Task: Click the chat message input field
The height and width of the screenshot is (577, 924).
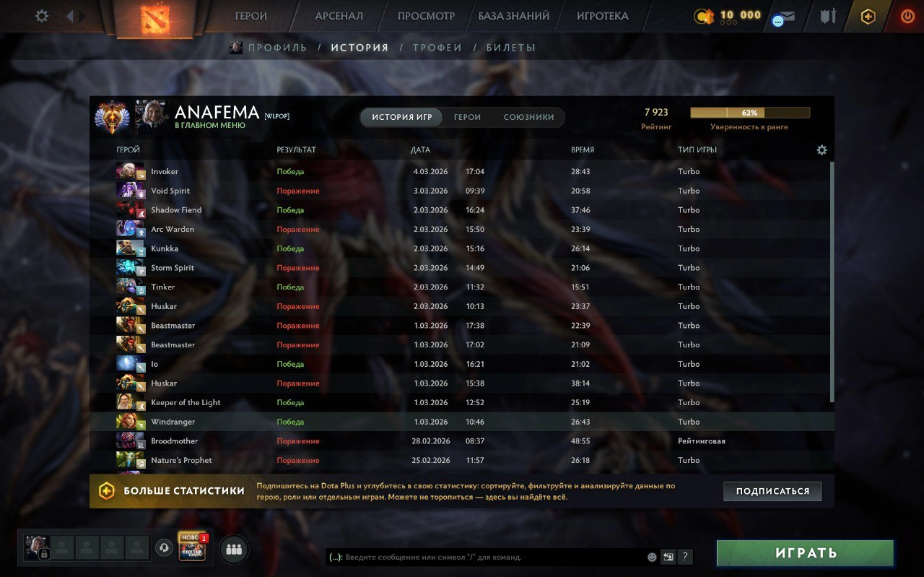Action: (x=485, y=557)
